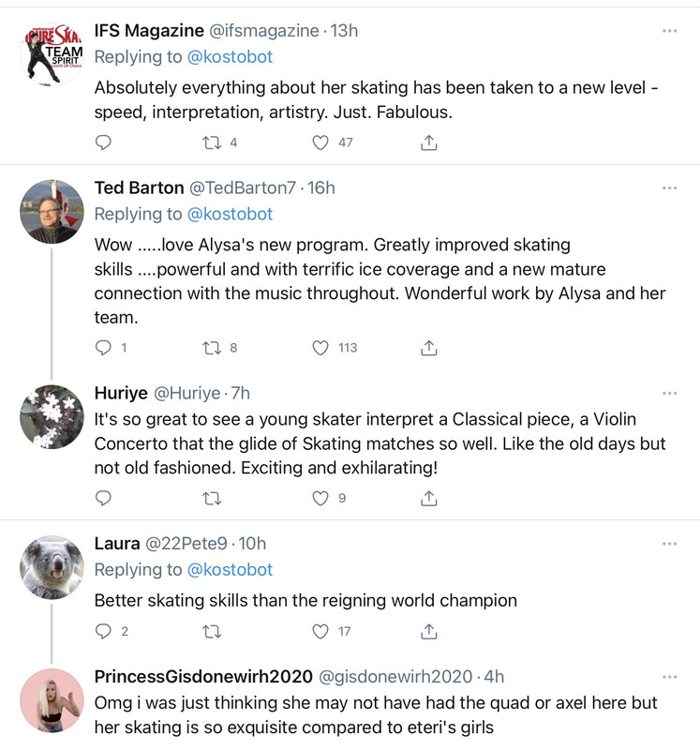Image resolution: width=700 pixels, height=750 pixels.
Task: Like Ted Barton's tweet
Action: click(x=320, y=348)
